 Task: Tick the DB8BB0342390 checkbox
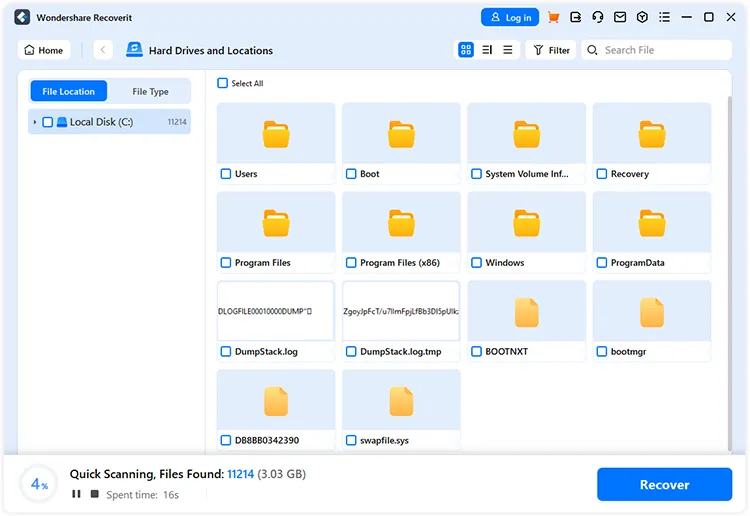point(226,440)
